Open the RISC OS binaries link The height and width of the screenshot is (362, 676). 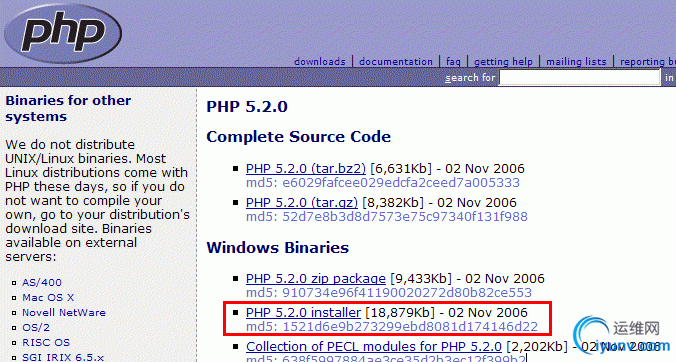pos(46,343)
